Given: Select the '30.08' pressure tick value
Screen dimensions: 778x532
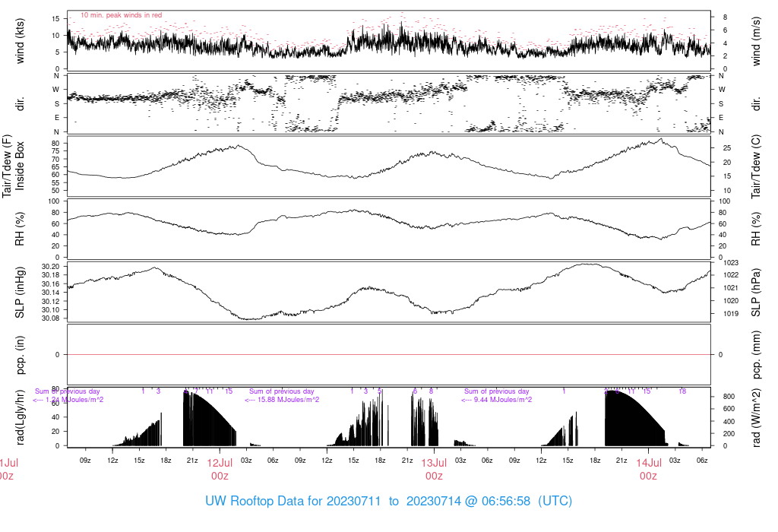Looking at the screenshot, I should (x=51, y=318).
